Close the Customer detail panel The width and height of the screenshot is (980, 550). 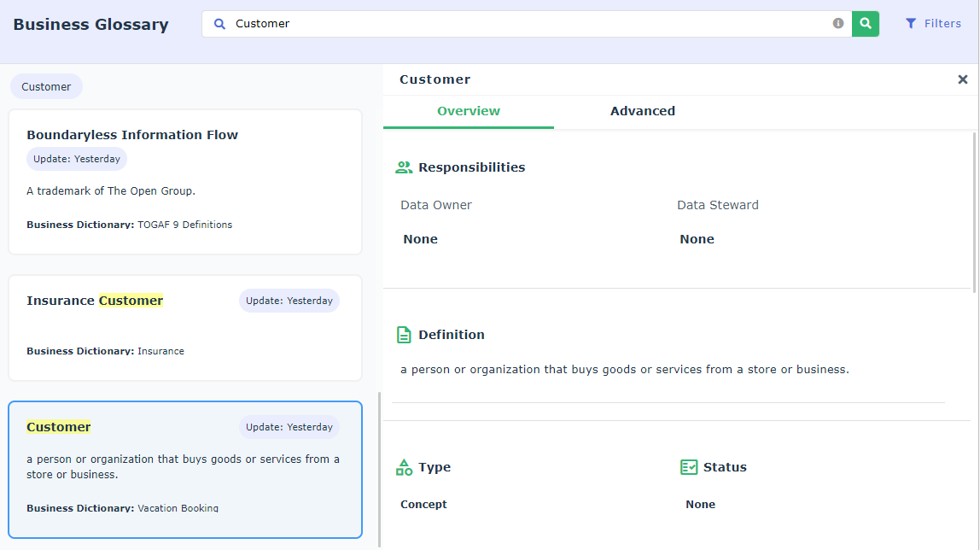(962, 79)
